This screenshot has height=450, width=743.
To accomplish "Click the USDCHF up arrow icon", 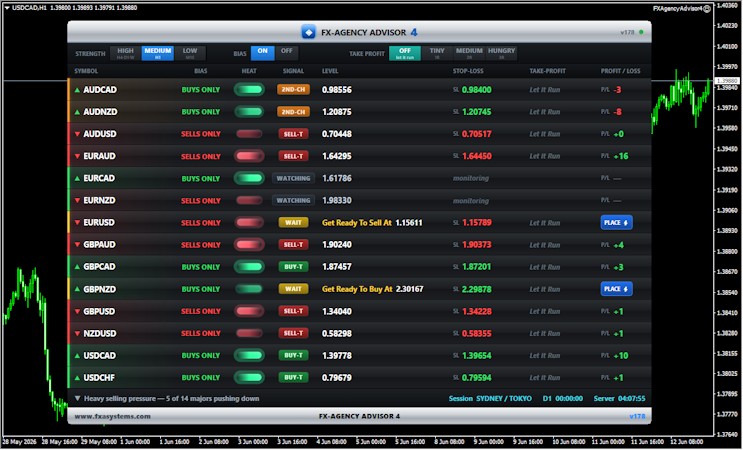I will coord(77,378).
